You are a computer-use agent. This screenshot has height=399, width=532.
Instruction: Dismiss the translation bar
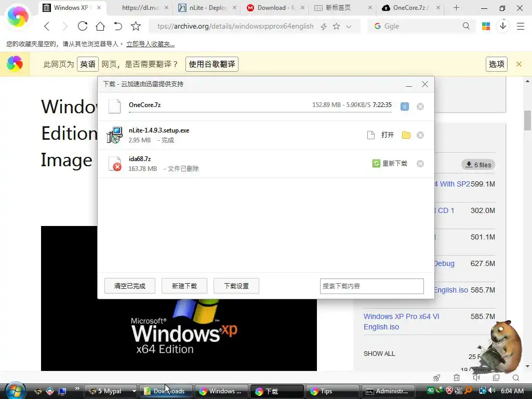pyautogui.click(x=519, y=64)
